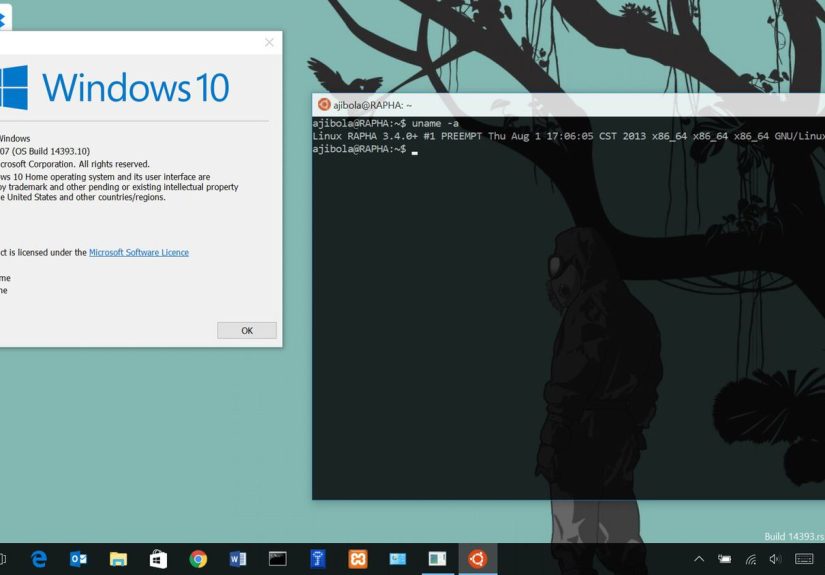The width and height of the screenshot is (825, 575).
Task: Close the About Windows dialog
Action: click(x=269, y=43)
